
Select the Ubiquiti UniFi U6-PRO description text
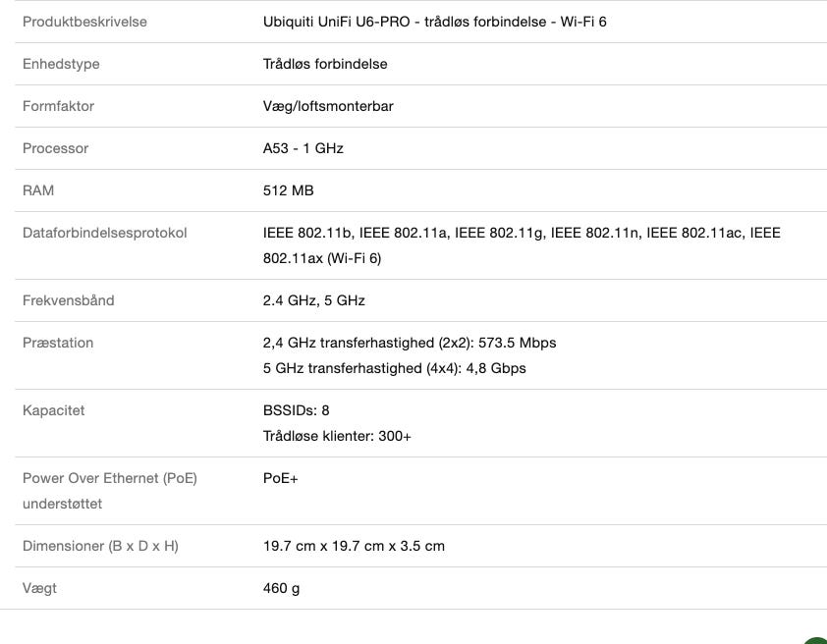point(434,22)
